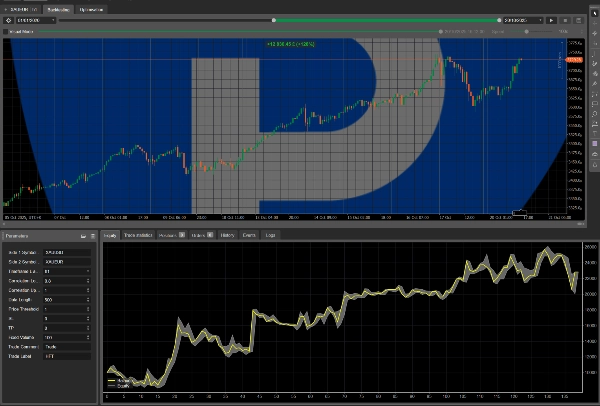The height and width of the screenshot is (406, 600).
Task: Click the Price Threshold stepper arrows
Action: click(x=88, y=309)
